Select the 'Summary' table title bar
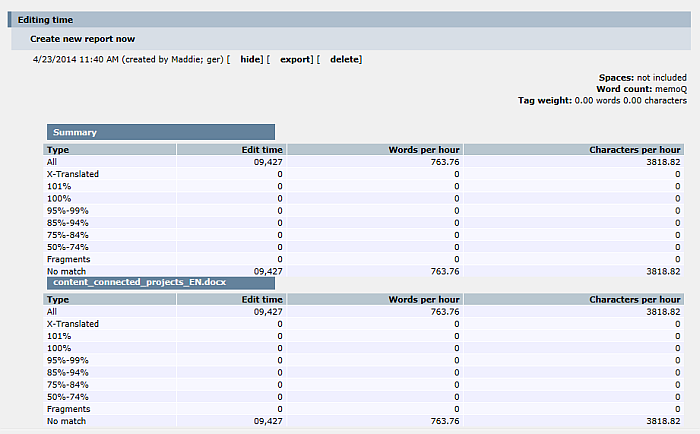The width and height of the screenshot is (700, 434). click(160, 132)
